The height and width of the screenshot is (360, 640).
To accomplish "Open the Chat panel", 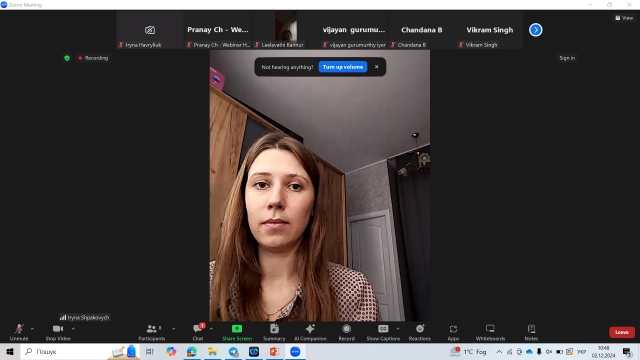I will 198,332.
